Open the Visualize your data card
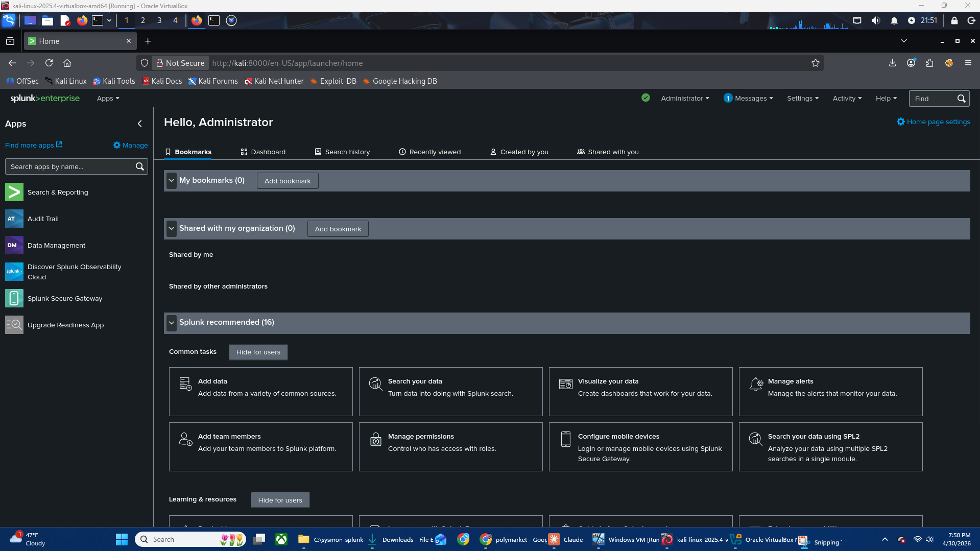The height and width of the screenshot is (551, 980). 641,392
